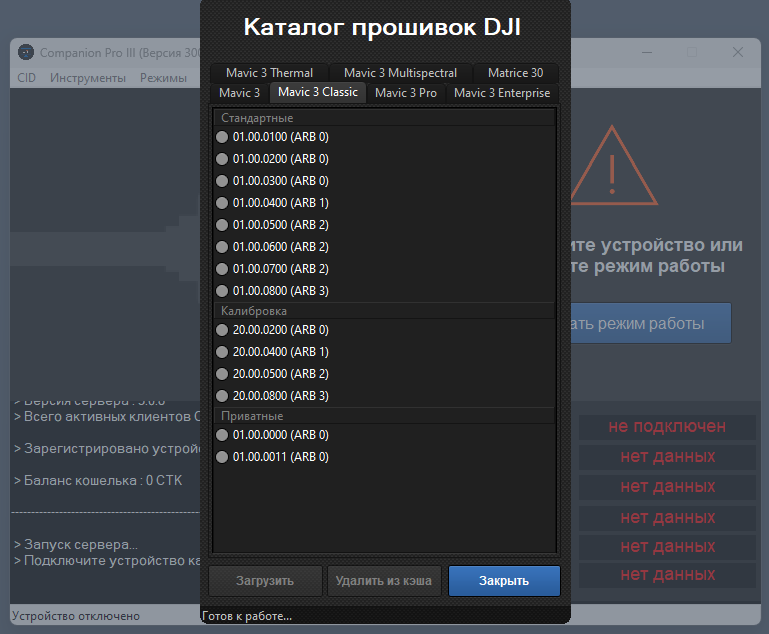Open the Mavic 3 tab
This screenshot has width=769, height=634.
tap(239, 93)
